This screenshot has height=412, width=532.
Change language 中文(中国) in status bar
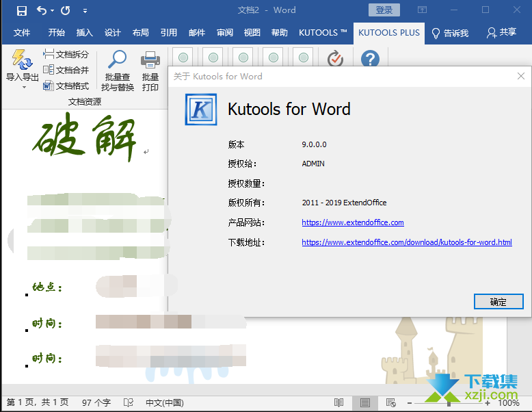pyautogui.click(x=165, y=403)
